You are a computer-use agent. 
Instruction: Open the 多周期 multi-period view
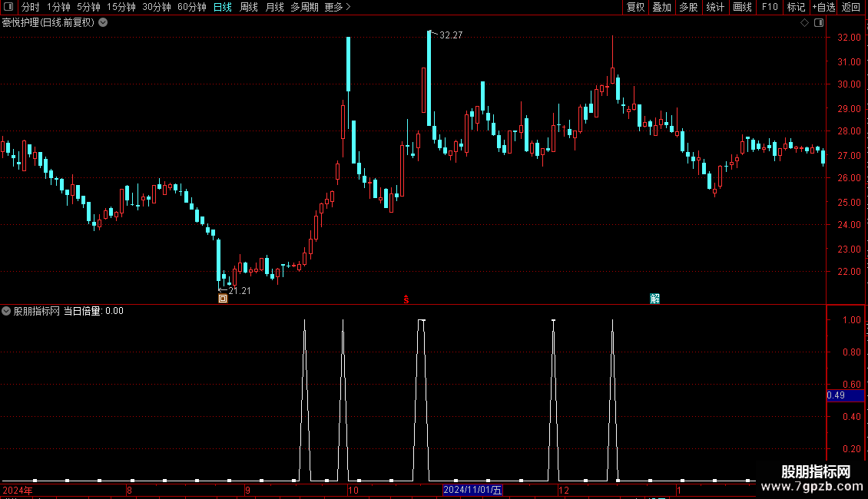304,7
